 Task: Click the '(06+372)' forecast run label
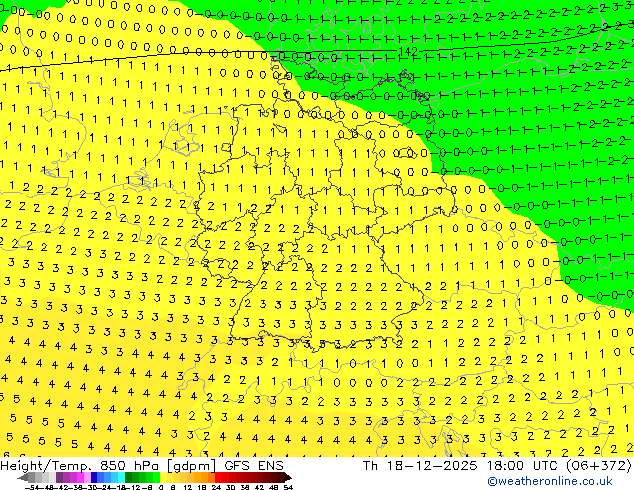pyautogui.click(x=598, y=466)
